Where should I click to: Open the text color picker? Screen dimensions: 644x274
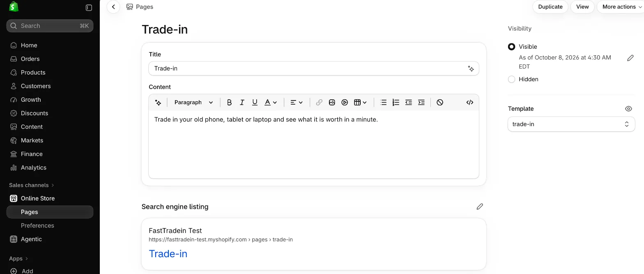pos(271,103)
